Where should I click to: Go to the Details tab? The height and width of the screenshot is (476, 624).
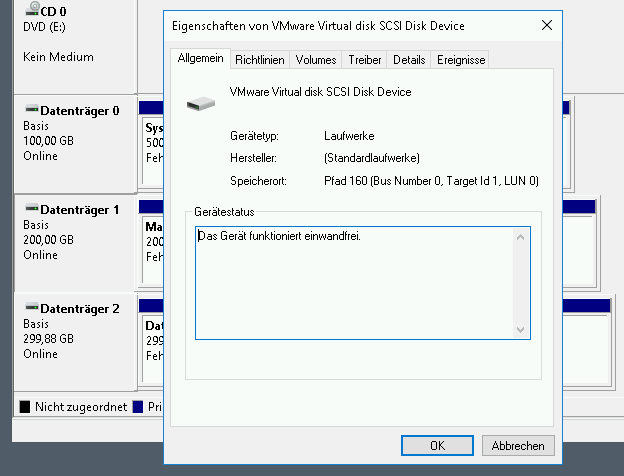click(x=409, y=60)
